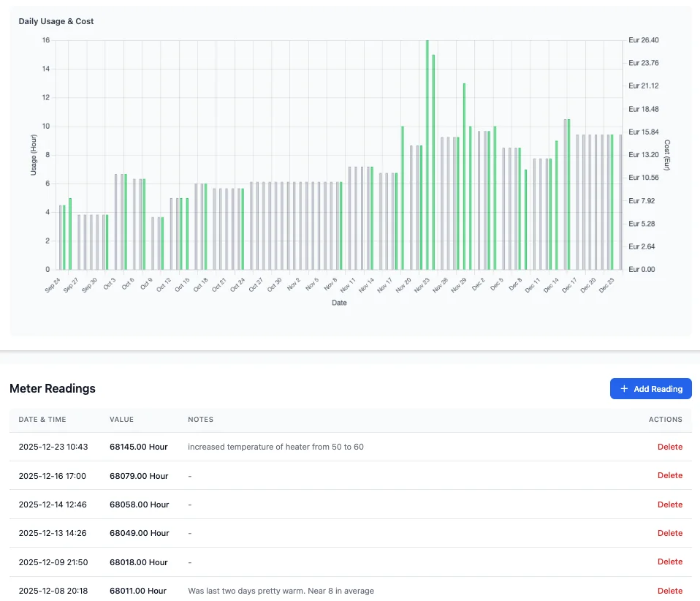Screen dimensions: 700x601
Task: Delete the 2025-12-13 14:26 reading
Action: click(x=669, y=533)
